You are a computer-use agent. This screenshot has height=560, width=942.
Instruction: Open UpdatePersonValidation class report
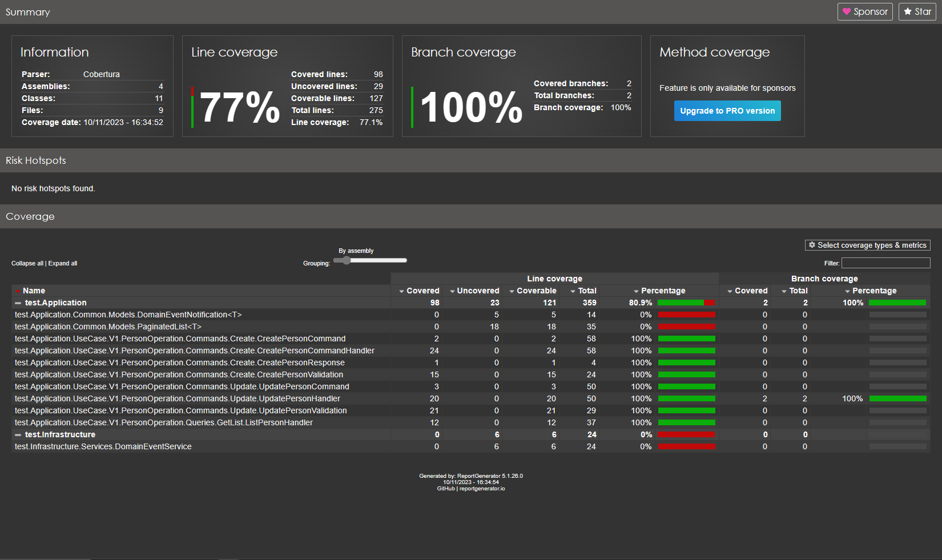click(181, 410)
